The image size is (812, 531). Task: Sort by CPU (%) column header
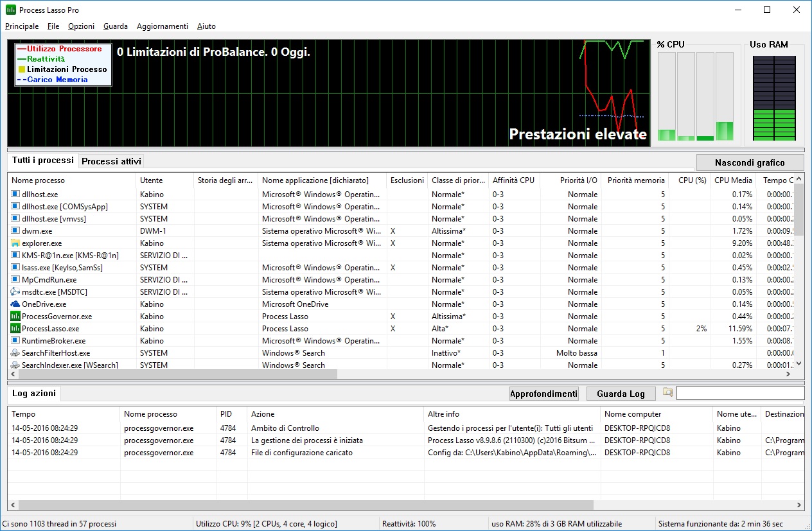[x=689, y=180]
